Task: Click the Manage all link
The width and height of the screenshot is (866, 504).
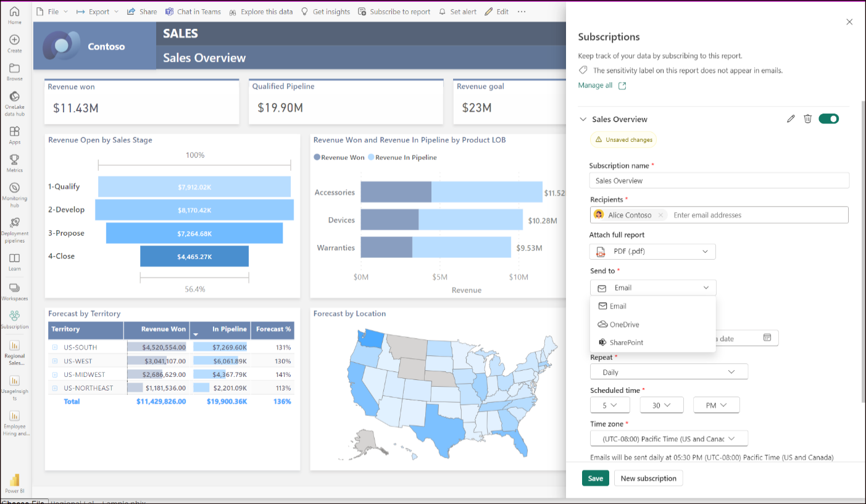Action: [595, 86]
